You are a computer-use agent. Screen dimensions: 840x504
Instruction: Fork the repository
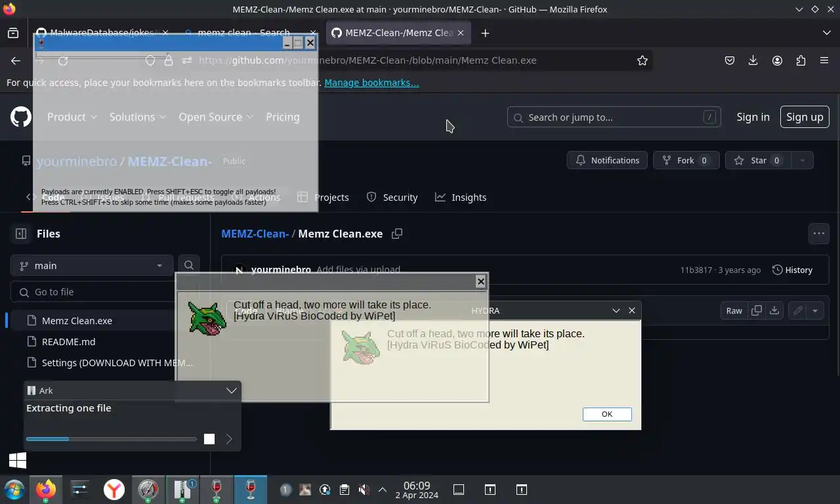(x=686, y=160)
